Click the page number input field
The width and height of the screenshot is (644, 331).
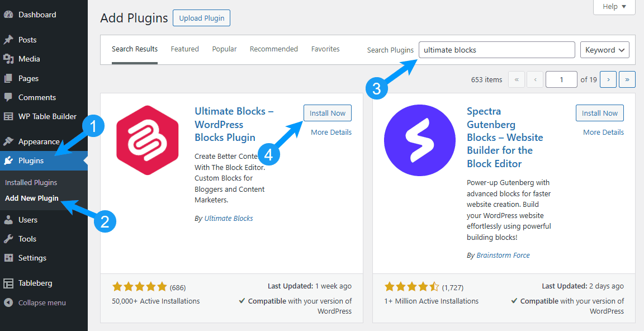pos(561,79)
